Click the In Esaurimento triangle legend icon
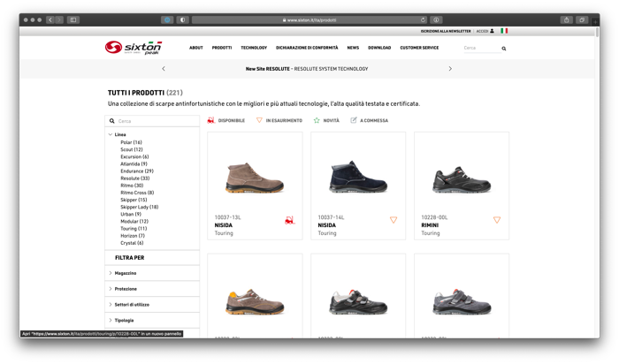This screenshot has height=364, width=619. pos(259,120)
